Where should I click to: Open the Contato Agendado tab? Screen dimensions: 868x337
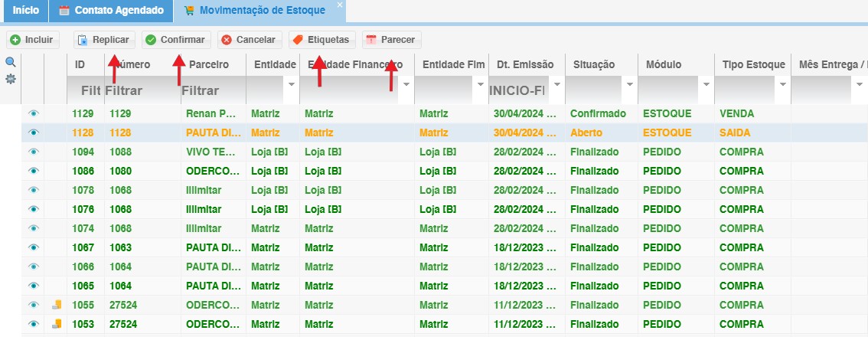(x=111, y=11)
